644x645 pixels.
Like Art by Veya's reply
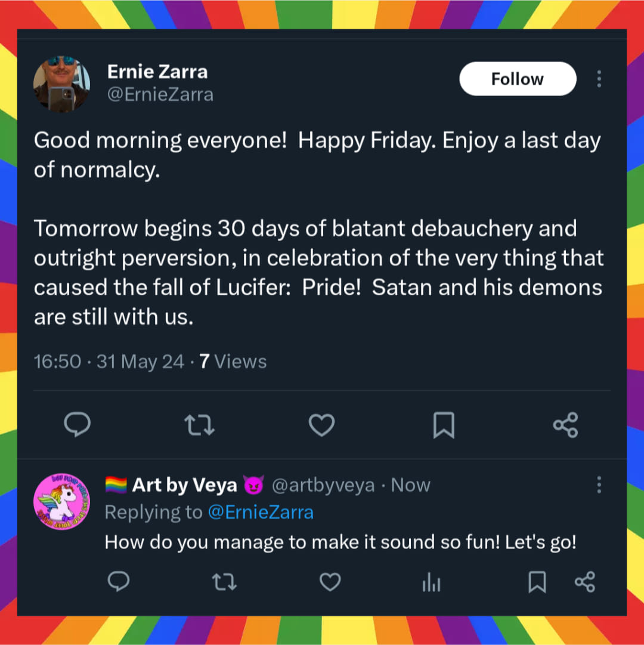pyautogui.click(x=330, y=582)
